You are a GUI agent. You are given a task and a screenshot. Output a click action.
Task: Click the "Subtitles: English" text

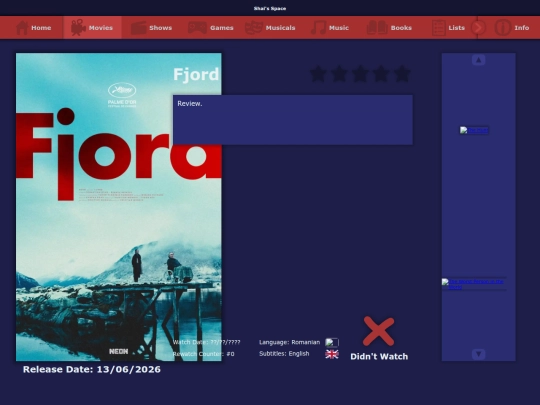(284, 354)
